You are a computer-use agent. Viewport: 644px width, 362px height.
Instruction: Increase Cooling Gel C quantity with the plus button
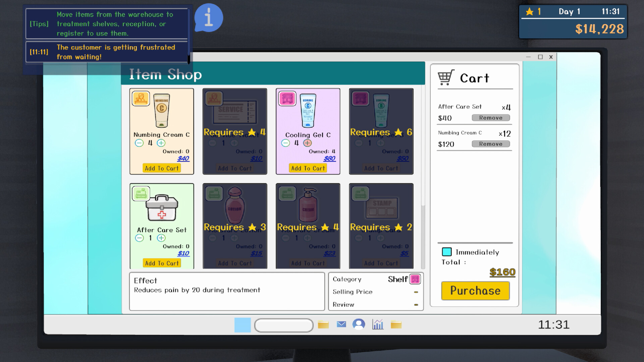[307, 143]
